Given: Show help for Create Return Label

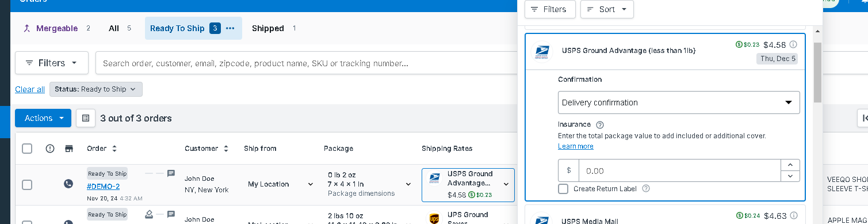Looking at the screenshot, I should click(x=645, y=188).
